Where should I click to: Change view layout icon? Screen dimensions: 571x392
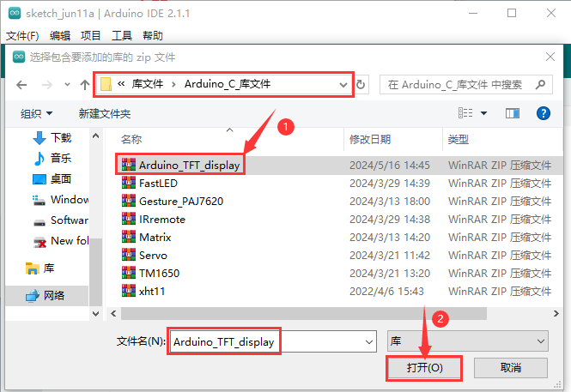click(465, 113)
